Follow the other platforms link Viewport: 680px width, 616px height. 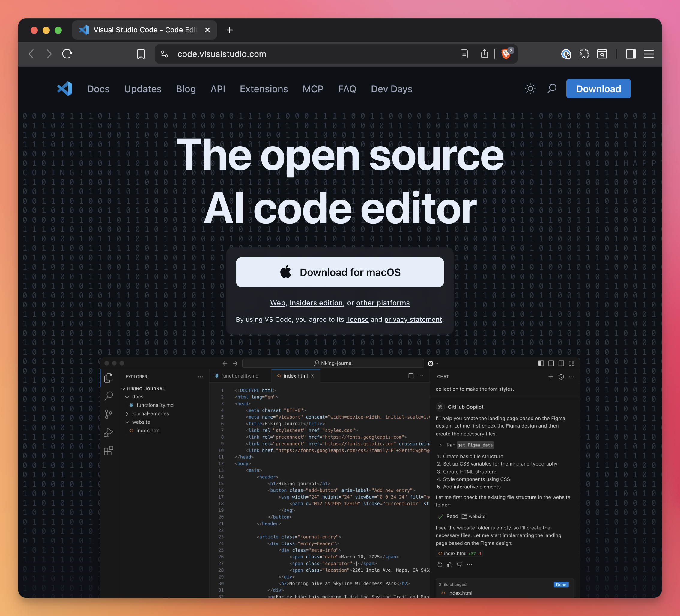pyautogui.click(x=383, y=303)
